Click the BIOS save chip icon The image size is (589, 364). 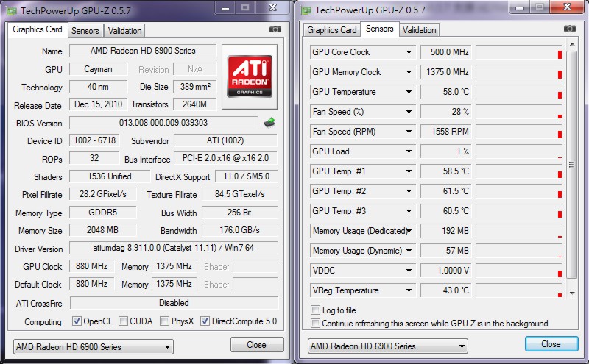[269, 123]
